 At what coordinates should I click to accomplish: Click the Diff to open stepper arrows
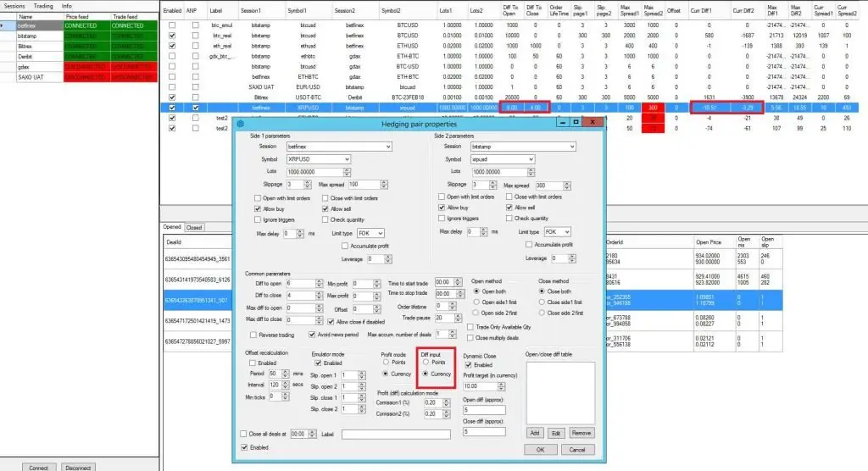[319, 284]
